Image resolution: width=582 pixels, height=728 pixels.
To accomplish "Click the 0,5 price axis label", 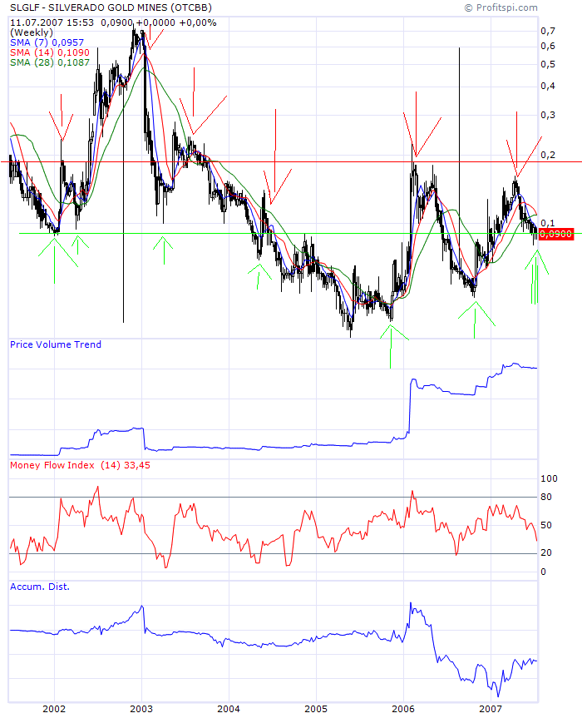I will coord(548,64).
